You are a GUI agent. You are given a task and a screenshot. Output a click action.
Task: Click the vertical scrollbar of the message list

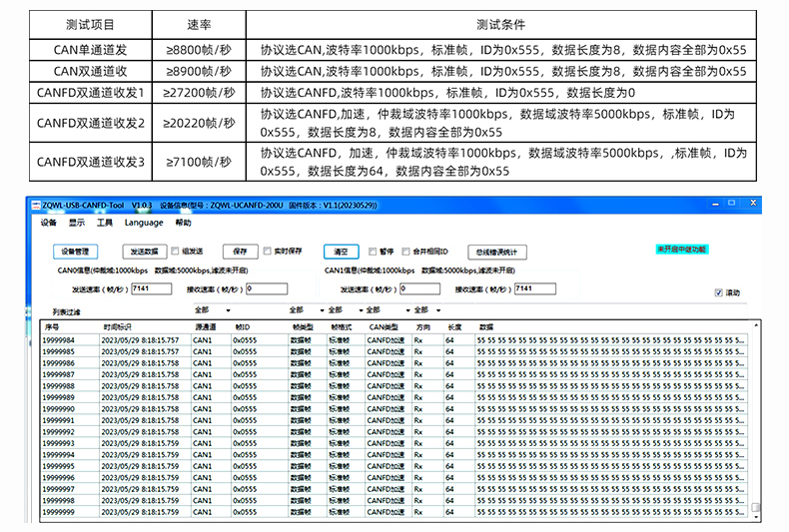[755, 419]
